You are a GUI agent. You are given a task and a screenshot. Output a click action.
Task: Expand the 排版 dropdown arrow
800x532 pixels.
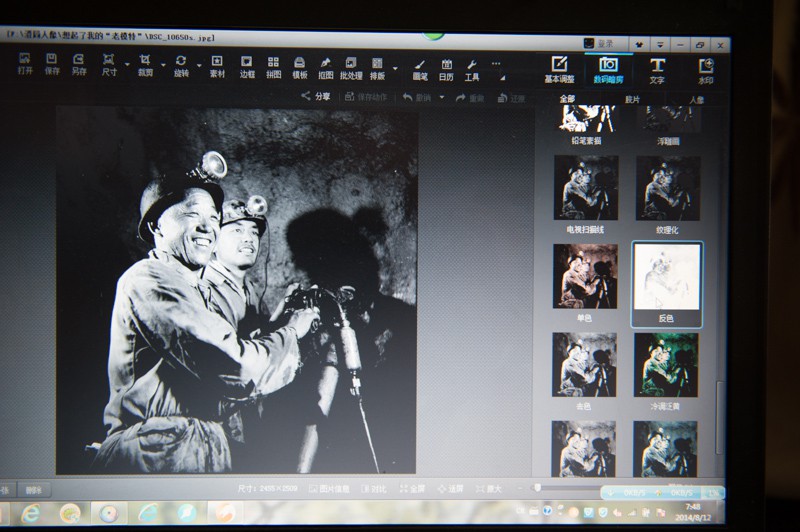tap(395, 68)
